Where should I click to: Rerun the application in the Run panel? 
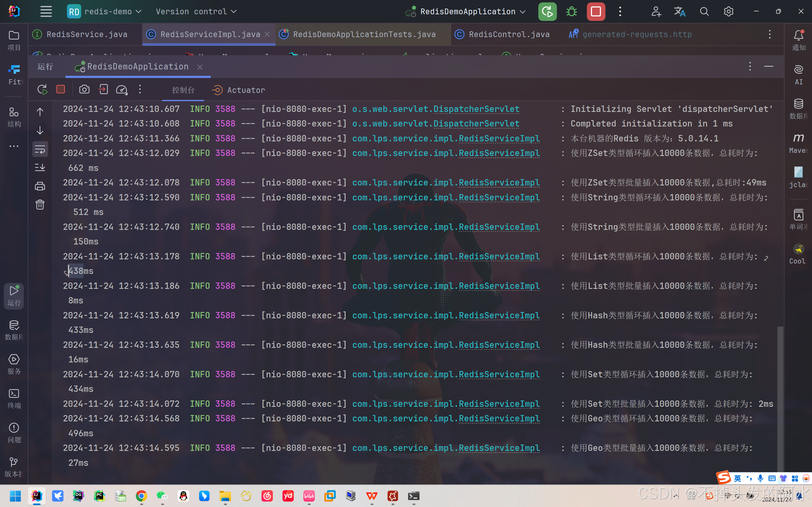[42, 89]
